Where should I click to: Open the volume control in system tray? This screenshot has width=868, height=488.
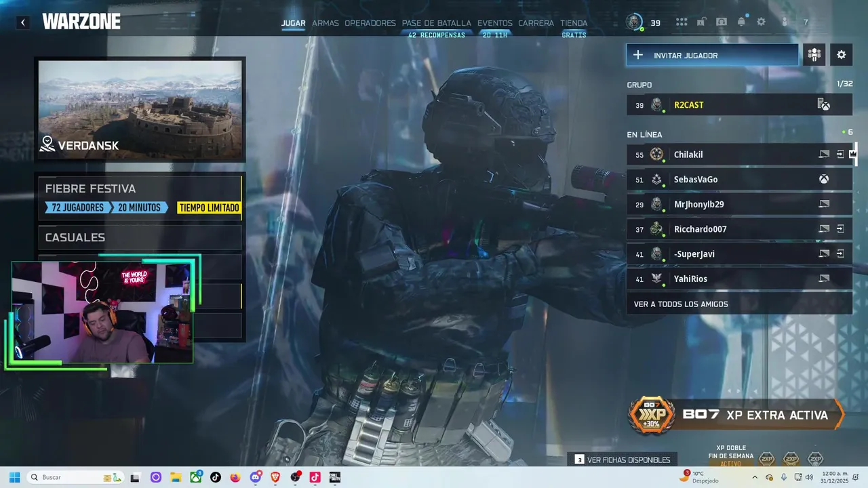click(x=809, y=477)
